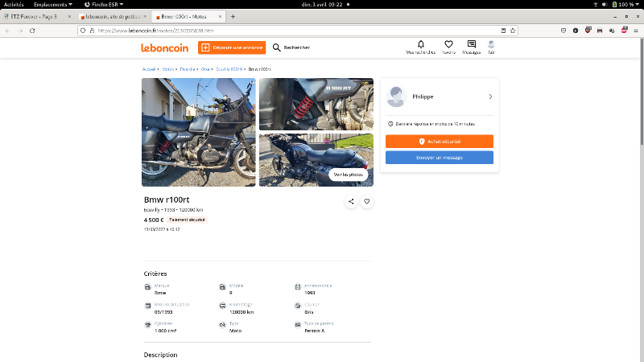
Task: Open Mes recherches bell icon
Action: [x=420, y=44]
